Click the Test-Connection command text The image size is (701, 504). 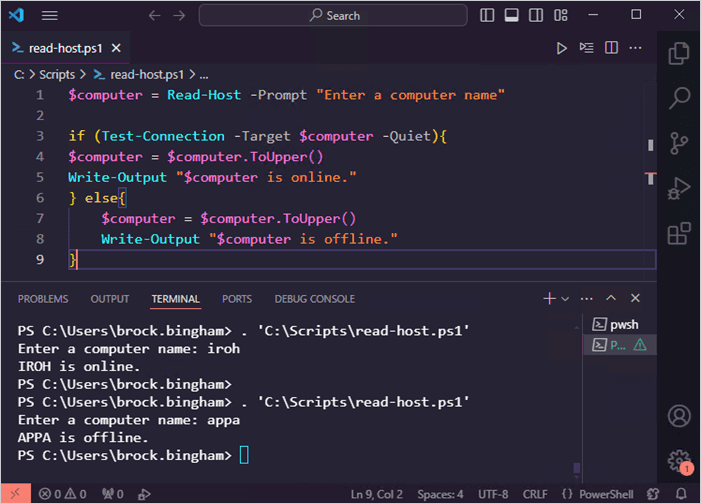tap(163, 136)
